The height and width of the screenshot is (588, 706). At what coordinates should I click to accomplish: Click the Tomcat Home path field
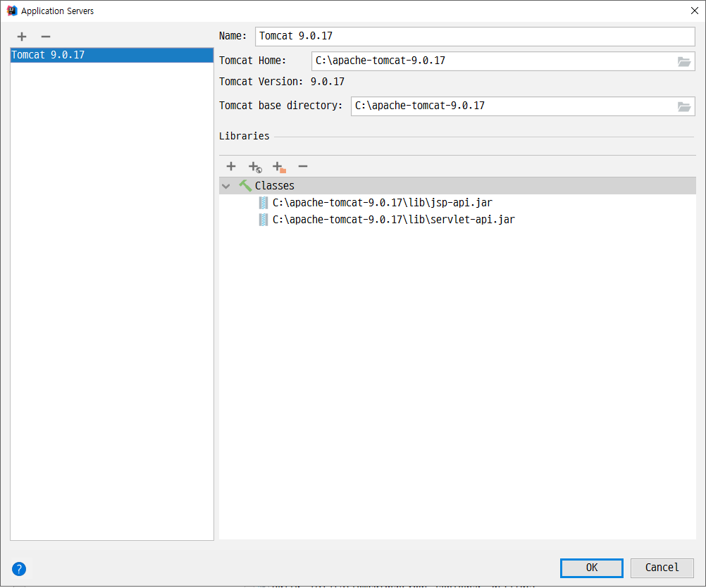point(493,61)
